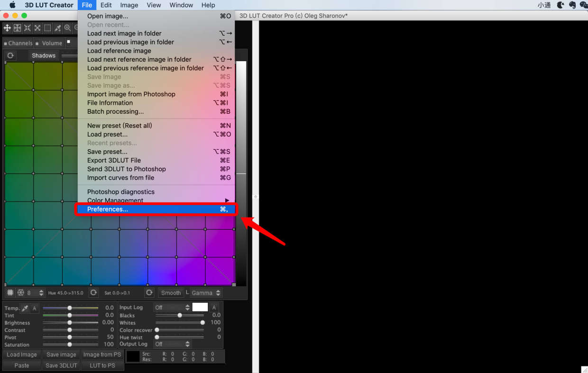Choose Preferences... from the File menu

pyautogui.click(x=156, y=209)
